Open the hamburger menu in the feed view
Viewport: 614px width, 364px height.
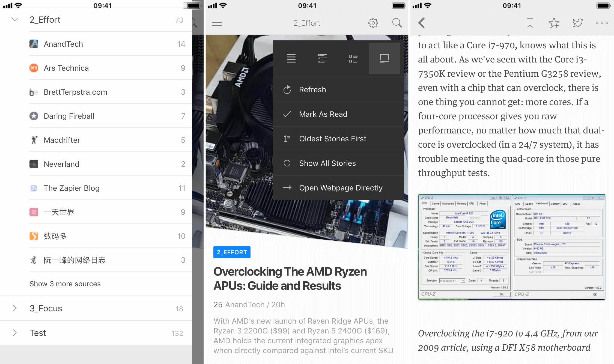(217, 23)
